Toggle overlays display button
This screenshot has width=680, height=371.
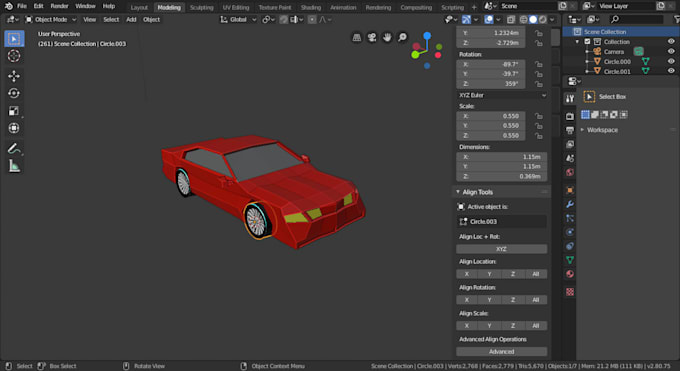tap(489, 20)
